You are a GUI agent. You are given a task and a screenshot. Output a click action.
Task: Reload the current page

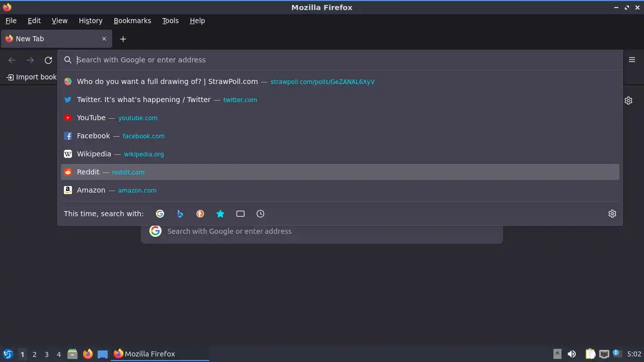[48, 60]
